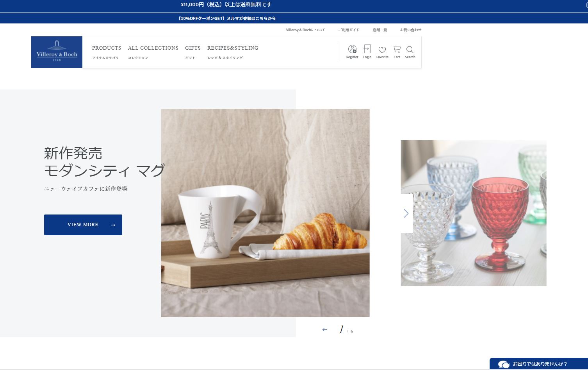This screenshot has width=588, height=370.
Task: Open the お問い合わせ contact link
Action: (x=410, y=30)
